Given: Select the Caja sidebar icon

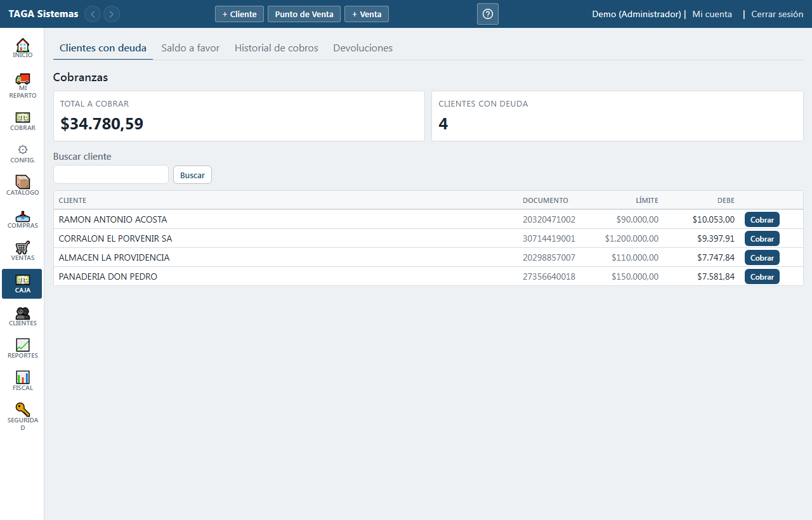Looking at the screenshot, I should tap(22, 283).
